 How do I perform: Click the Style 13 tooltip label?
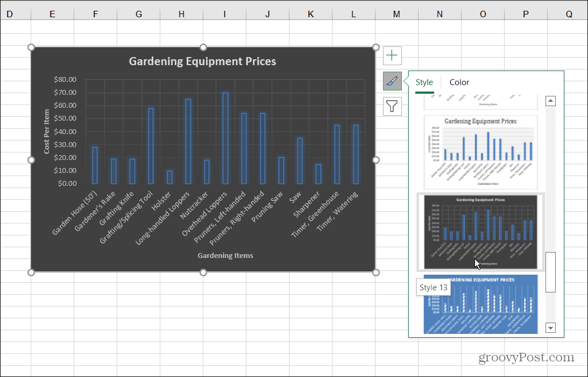(433, 287)
